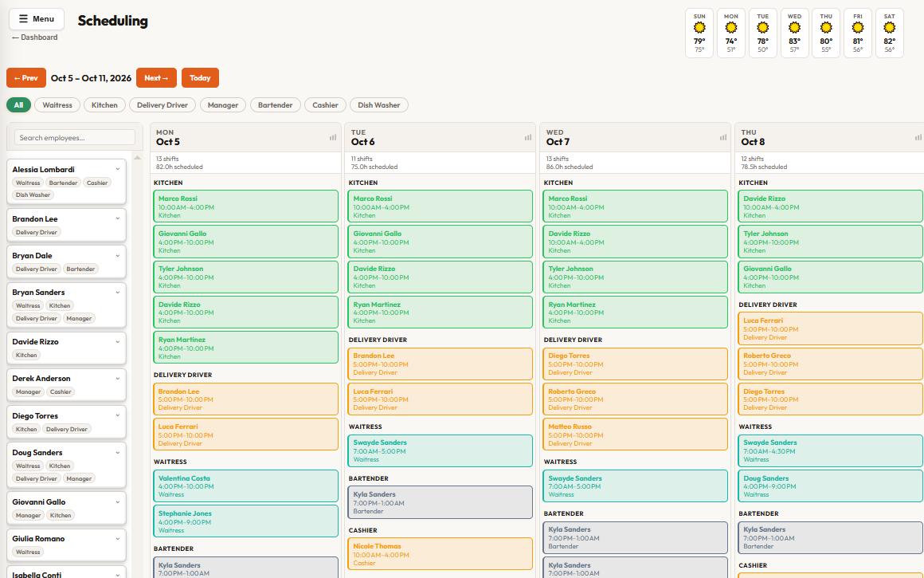Open the Thu Oct 8 stats chart icon
Image resolution: width=924 pixels, height=578 pixels.
[918, 137]
